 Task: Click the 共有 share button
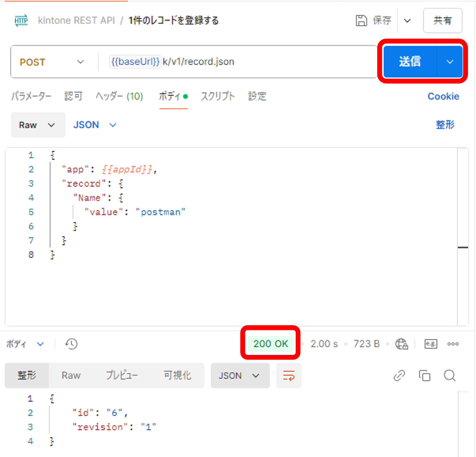(442, 21)
